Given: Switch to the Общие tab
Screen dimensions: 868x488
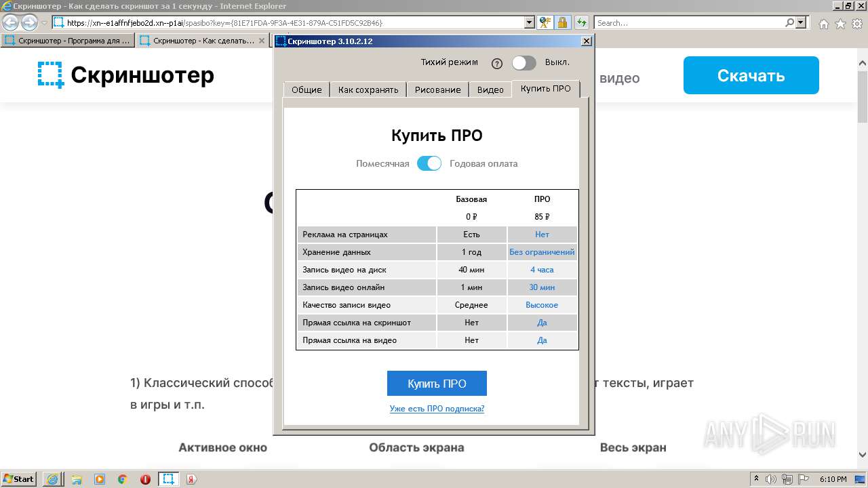Looking at the screenshot, I should tap(307, 89).
